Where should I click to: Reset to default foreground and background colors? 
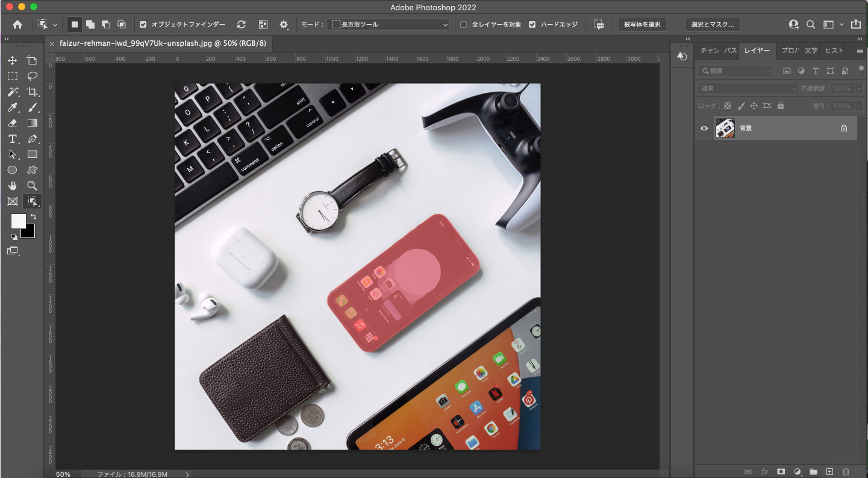[x=14, y=237]
